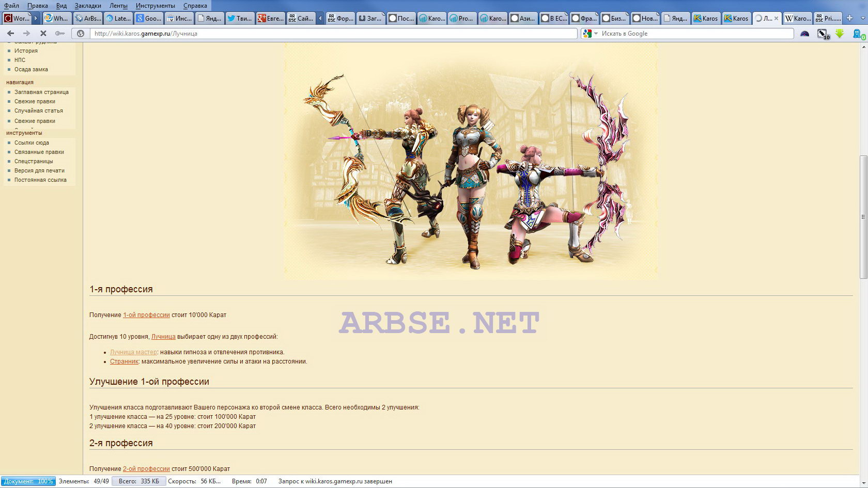
Task: Switch to the Фра... tab
Action: coord(584,18)
